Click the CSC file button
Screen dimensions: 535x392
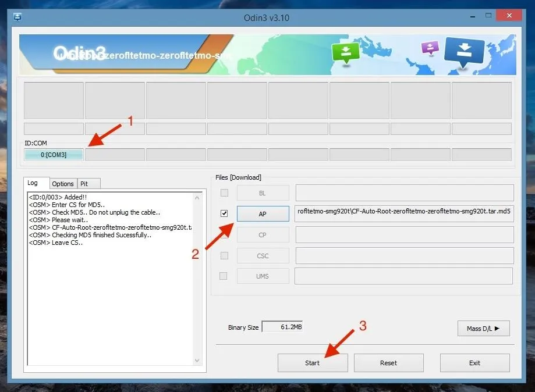pos(263,256)
